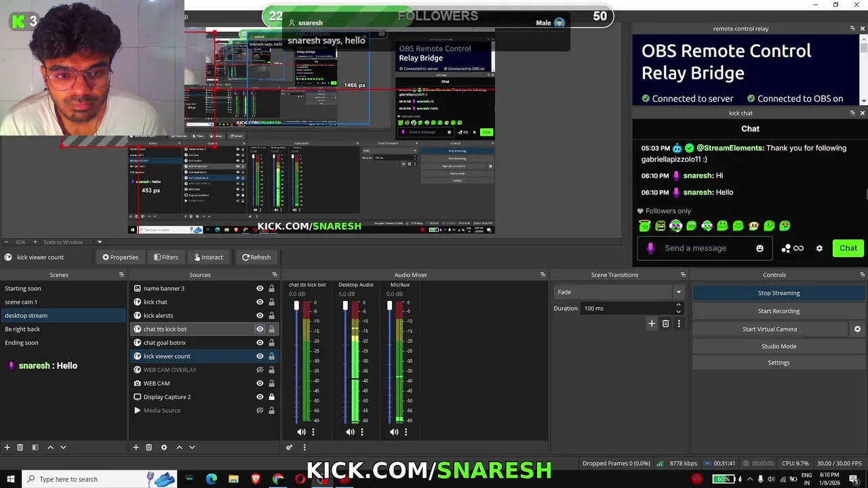The image size is (868, 488).
Task: Select the scene cam 1 scene
Action: pos(63,302)
